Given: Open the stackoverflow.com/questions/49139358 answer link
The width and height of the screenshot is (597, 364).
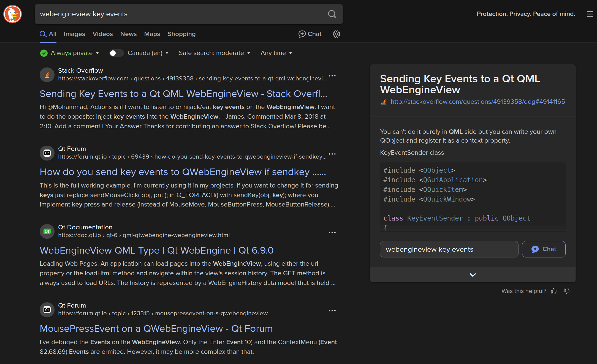Looking at the screenshot, I should [478, 102].
